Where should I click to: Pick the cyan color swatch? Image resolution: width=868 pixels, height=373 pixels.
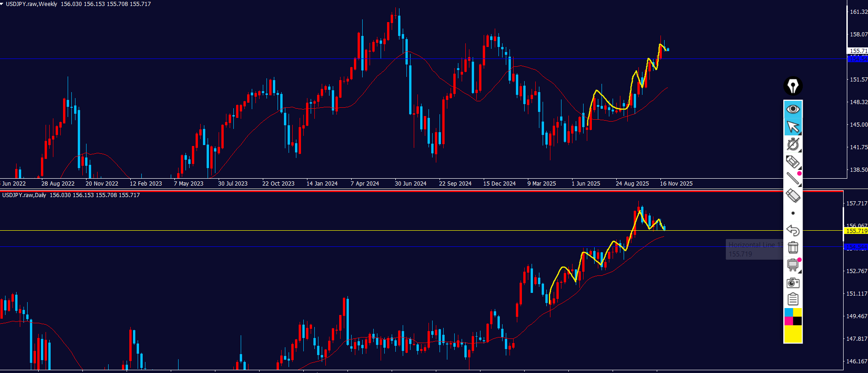click(788, 313)
